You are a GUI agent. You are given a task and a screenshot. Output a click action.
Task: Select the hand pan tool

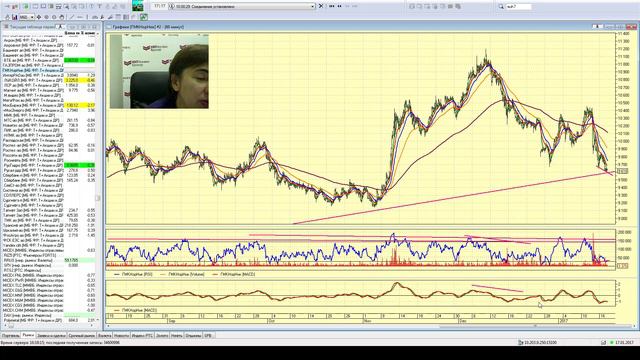[x=62, y=17]
